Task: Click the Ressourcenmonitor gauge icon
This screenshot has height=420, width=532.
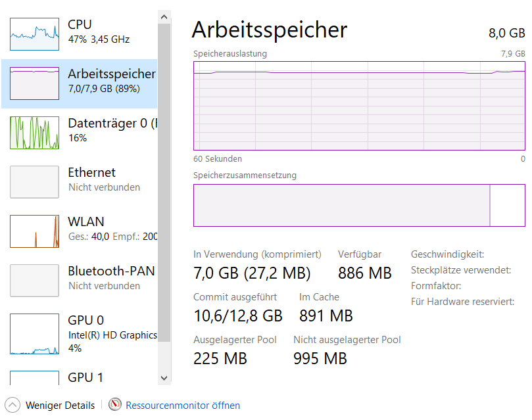Action: click(x=115, y=405)
